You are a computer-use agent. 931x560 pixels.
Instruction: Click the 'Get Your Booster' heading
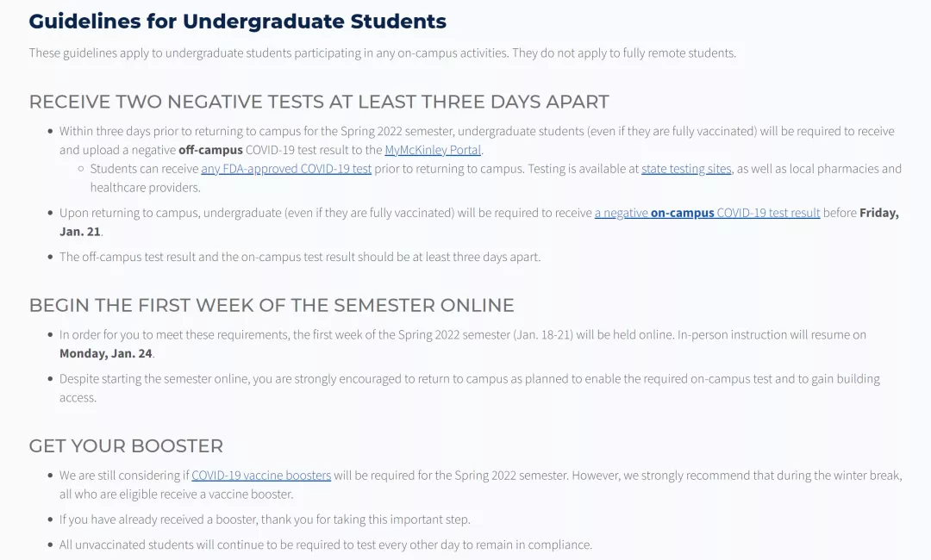click(x=126, y=445)
